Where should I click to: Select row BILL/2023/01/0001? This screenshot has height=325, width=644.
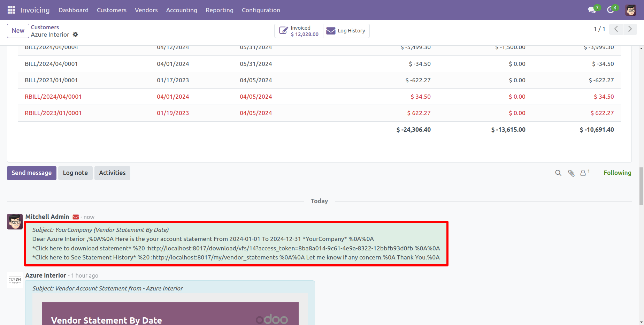319,80
